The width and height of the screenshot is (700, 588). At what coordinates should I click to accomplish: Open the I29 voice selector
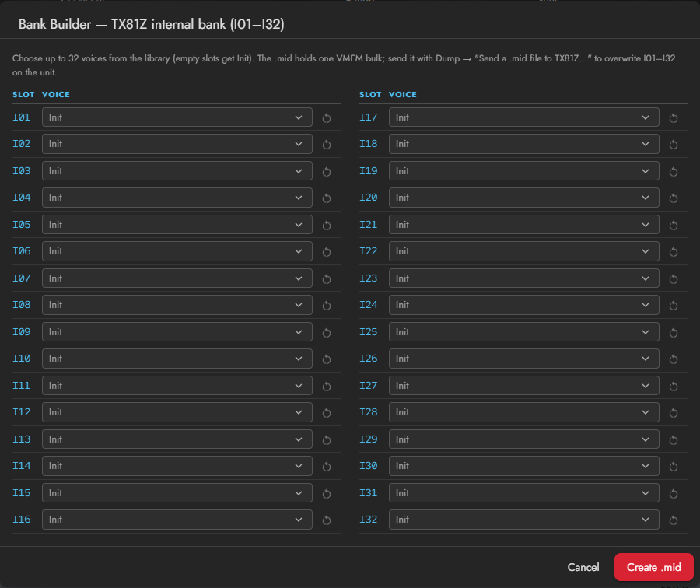click(x=523, y=439)
